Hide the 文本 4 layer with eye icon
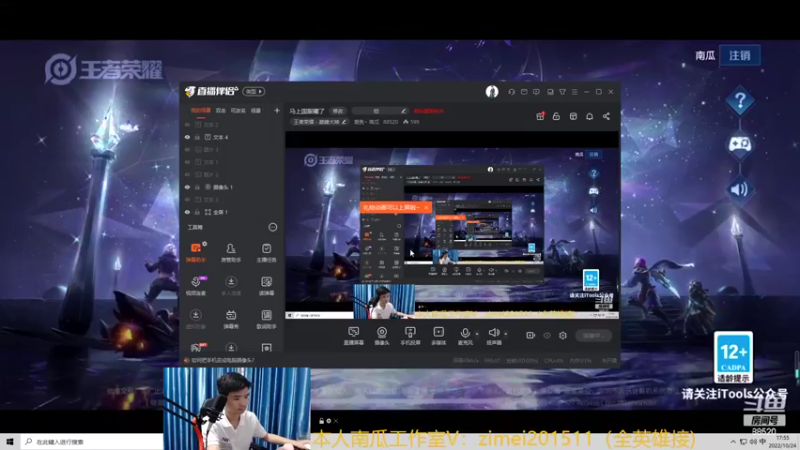Viewport: 800px width, 450px height. click(187, 137)
